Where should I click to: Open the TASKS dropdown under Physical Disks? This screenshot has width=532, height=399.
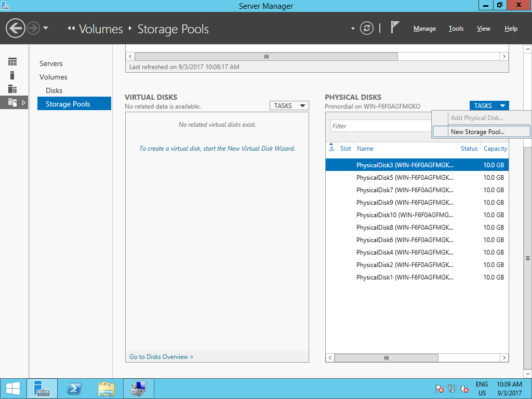click(x=489, y=105)
